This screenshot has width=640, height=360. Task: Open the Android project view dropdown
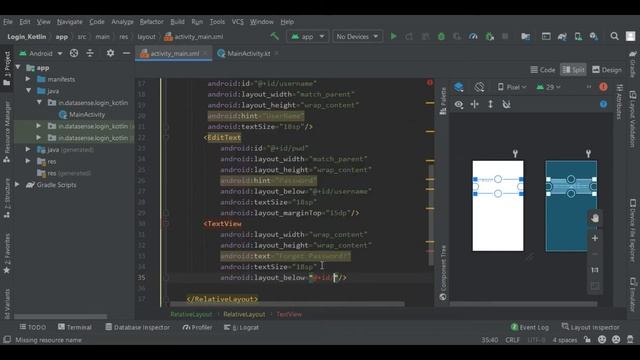pos(41,53)
